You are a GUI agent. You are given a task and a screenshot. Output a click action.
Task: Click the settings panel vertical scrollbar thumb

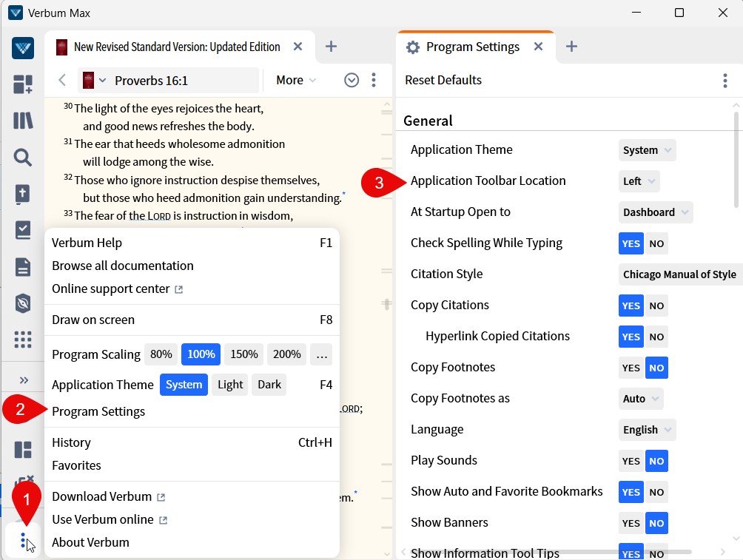pyautogui.click(x=736, y=159)
